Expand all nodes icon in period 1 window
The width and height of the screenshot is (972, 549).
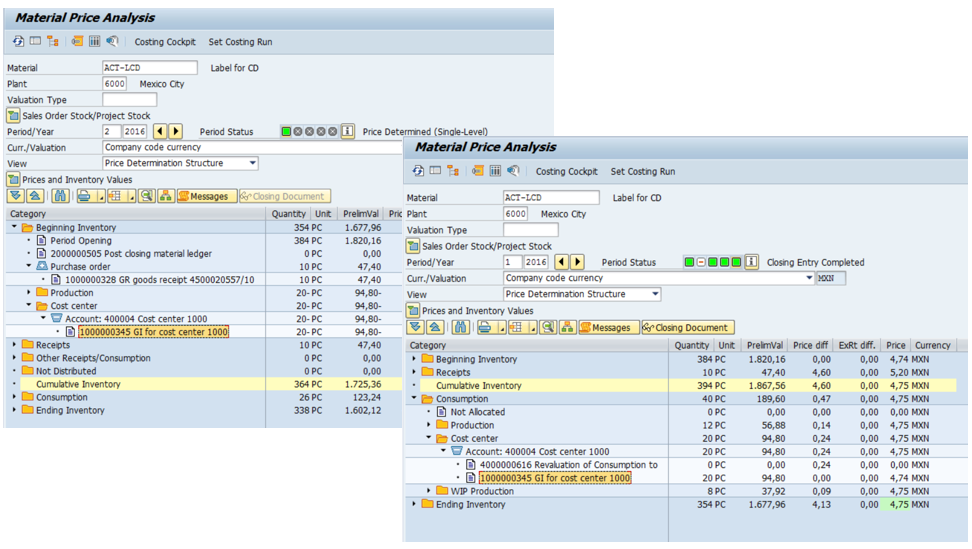click(415, 328)
